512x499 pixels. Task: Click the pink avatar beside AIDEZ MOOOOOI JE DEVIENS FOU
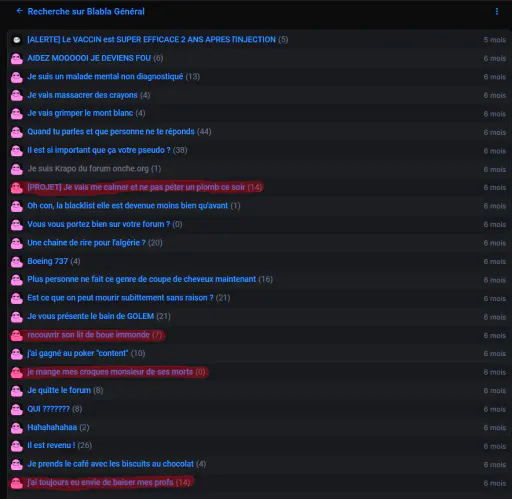tap(17, 59)
